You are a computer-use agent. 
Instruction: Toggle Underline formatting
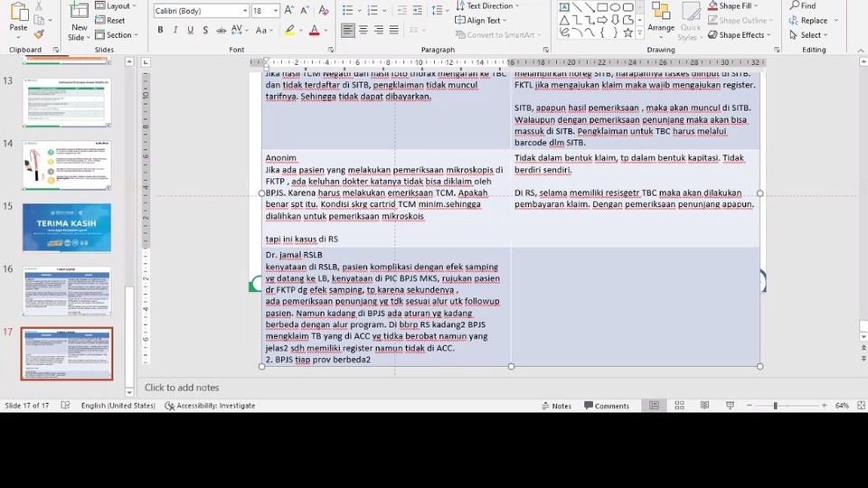(x=191, y=31)
